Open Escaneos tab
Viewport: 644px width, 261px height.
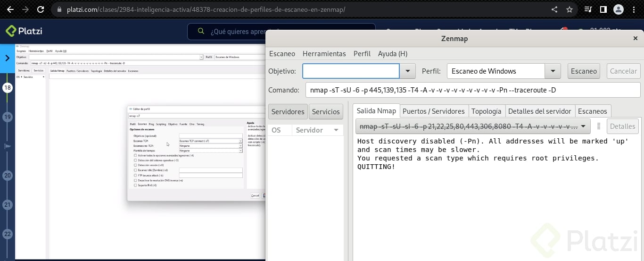coord(593,111)
